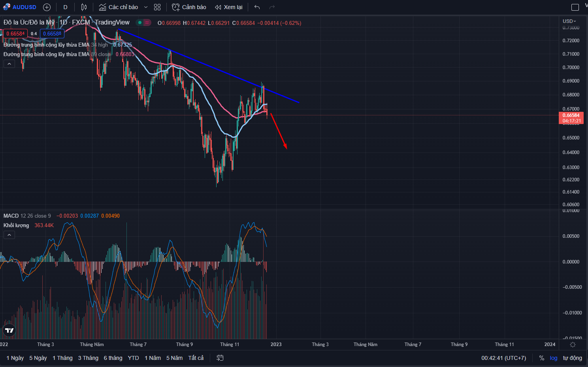Toggle tự động auto scale

pyautogui.click(x=572, y=358)
